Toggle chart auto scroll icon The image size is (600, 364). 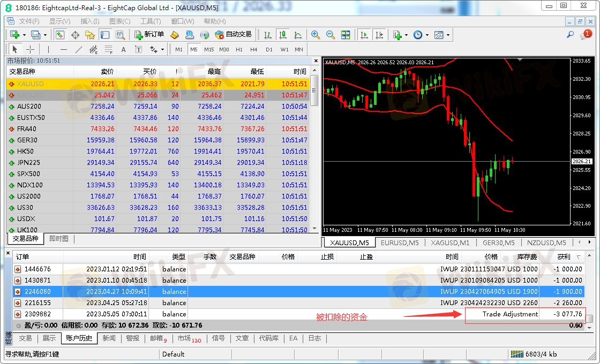364,35
